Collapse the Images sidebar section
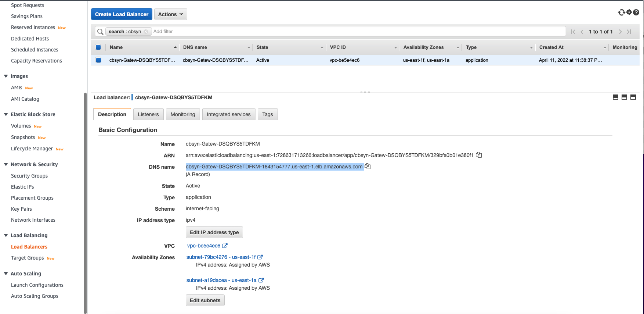 click(x=6, y=76)
